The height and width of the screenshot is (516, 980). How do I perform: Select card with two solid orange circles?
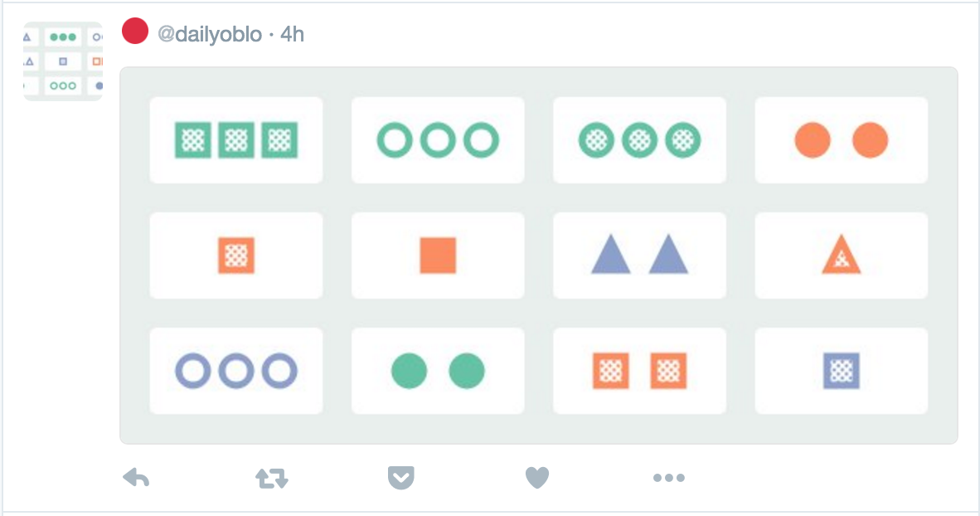coord(842,140)
